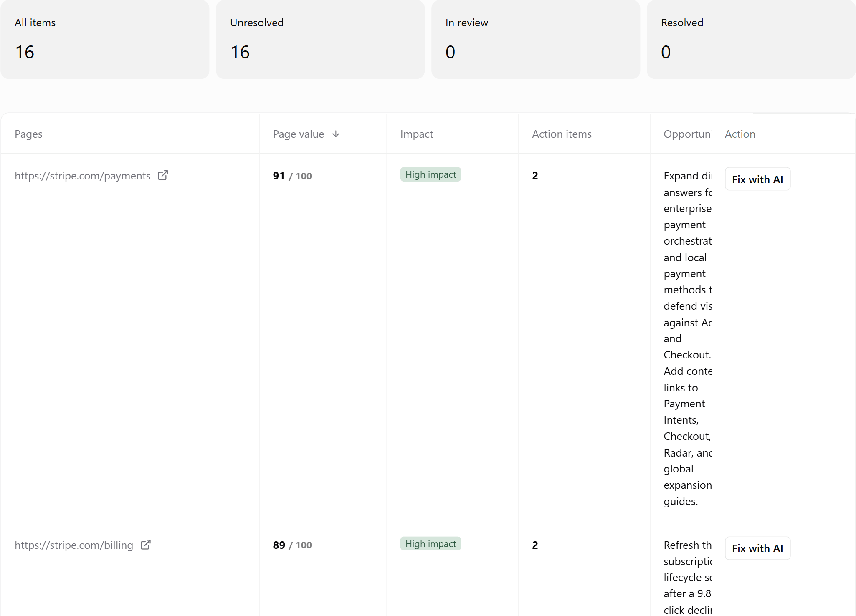This screenshot has width=856, height=616.
Task: Click the Opportunity column header
Action: [x=687, y=134]
